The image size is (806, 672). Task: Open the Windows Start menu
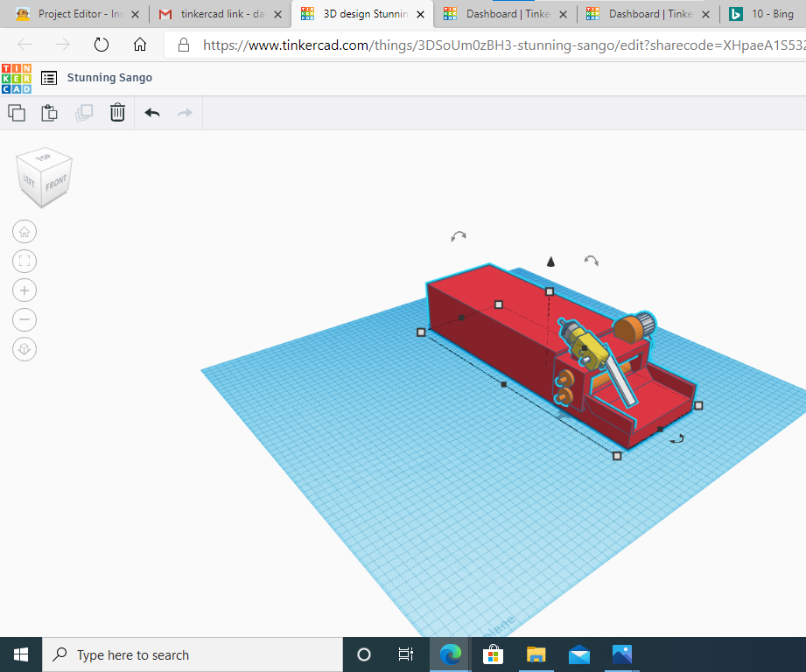(x=20, y=654)
